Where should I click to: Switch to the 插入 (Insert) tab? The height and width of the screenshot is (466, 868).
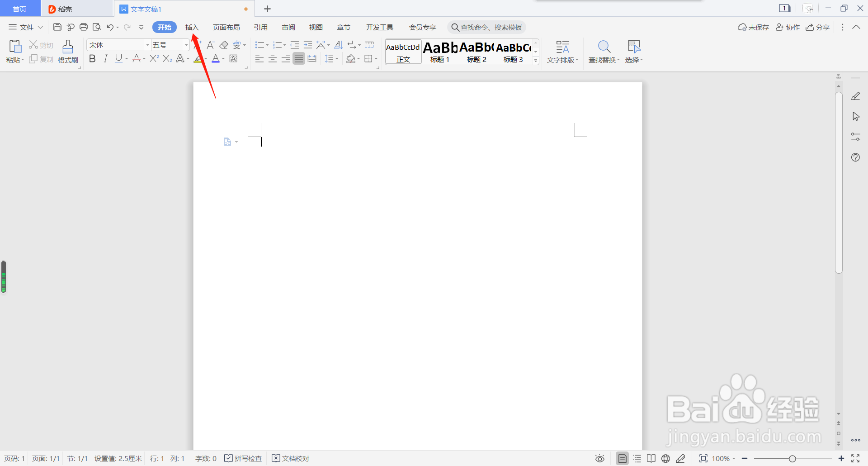(x=192, y=27)
